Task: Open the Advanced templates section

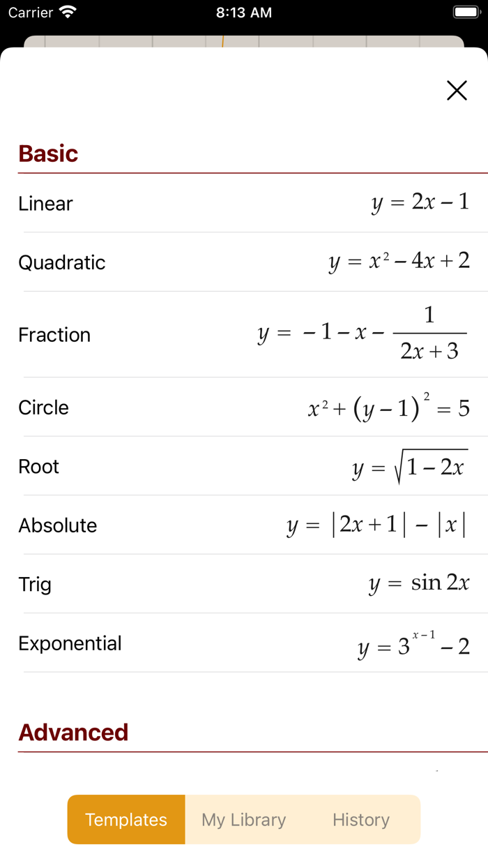Action: click(x=73, y=733)
